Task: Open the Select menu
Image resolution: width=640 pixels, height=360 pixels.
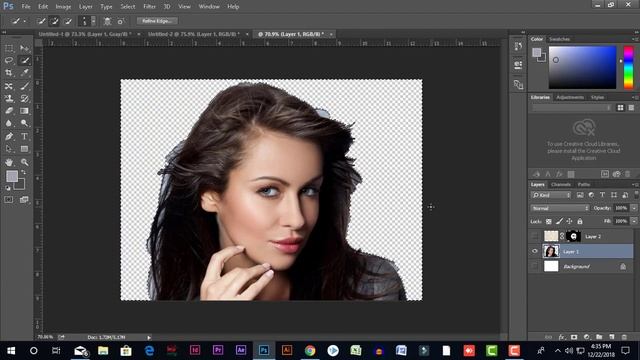Action: tap(128, 7)
